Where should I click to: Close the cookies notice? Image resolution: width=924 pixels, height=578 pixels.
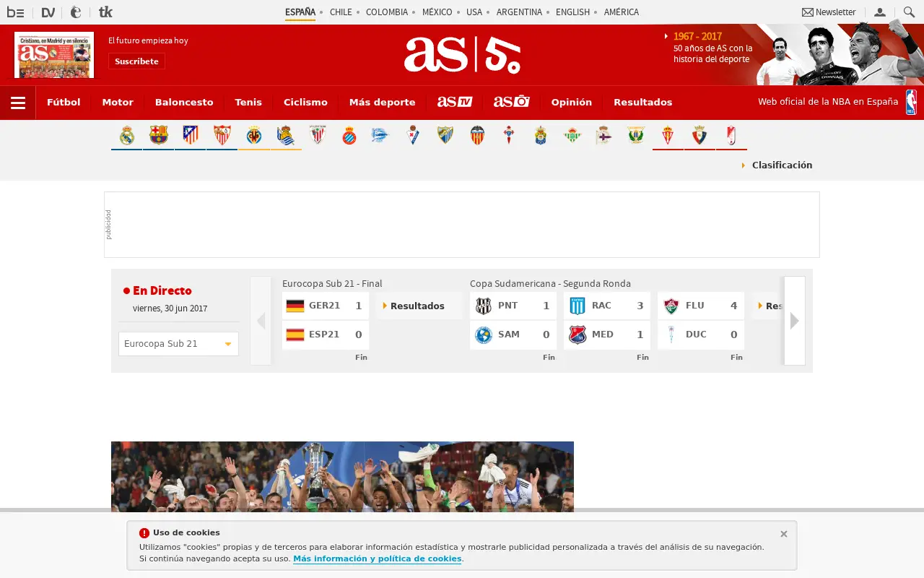(784, 534)
